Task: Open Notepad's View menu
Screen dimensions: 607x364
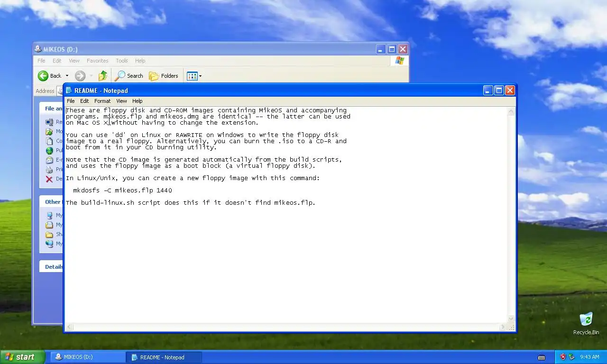Action: [121, 101]
